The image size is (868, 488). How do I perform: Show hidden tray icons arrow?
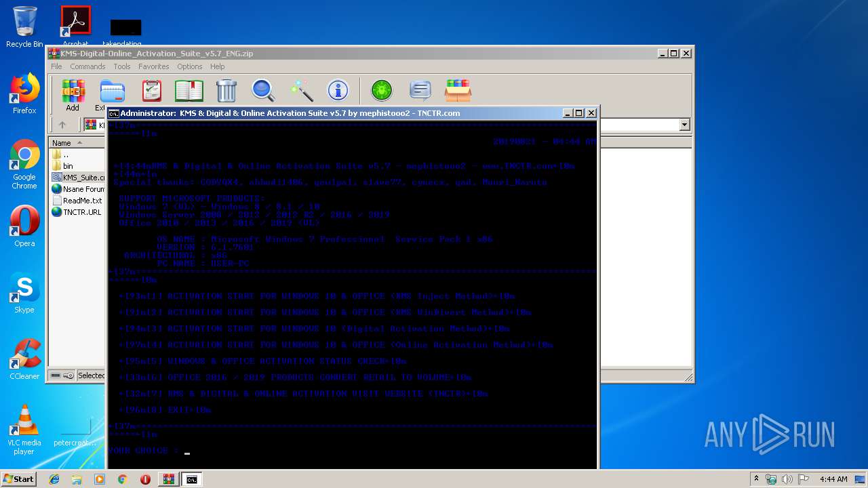coord(756,479)
